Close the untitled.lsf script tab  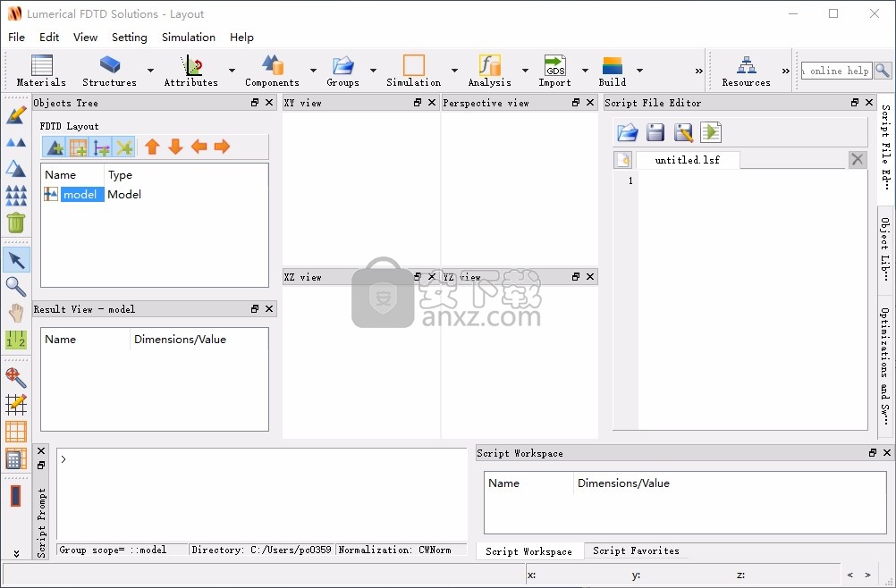pos(858,159)
